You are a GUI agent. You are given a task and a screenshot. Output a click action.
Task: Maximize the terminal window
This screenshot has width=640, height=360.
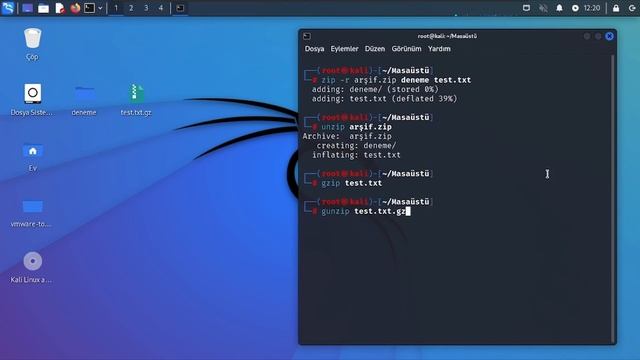[598, 36]
